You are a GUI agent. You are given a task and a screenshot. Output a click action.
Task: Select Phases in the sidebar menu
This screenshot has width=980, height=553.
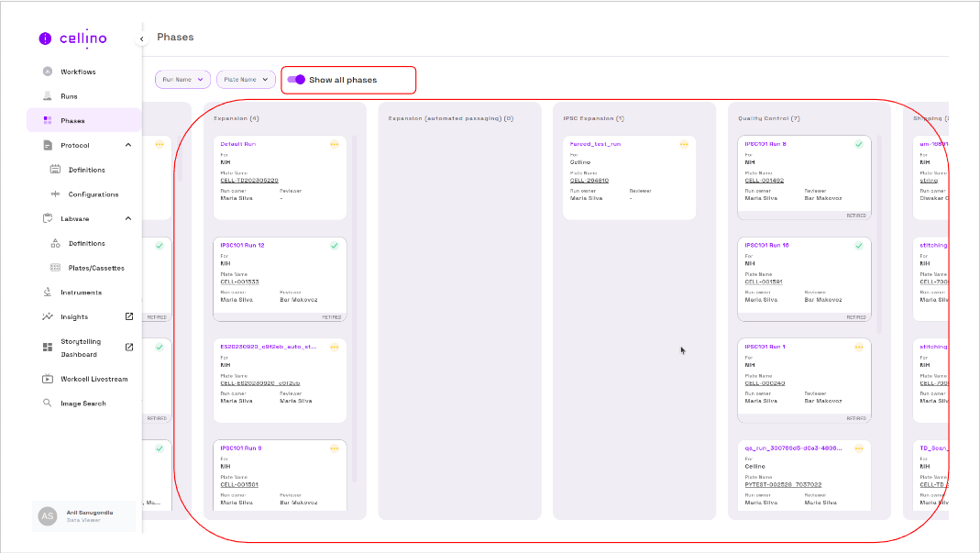(72, 120)
